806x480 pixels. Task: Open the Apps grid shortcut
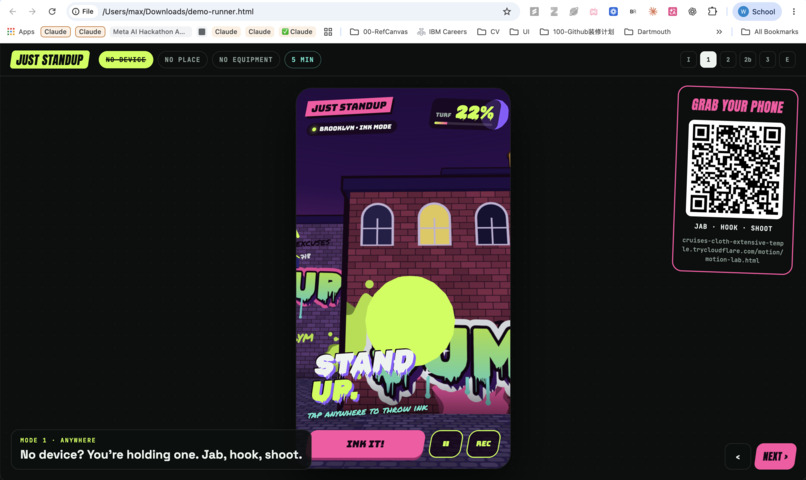click(21, 31)
